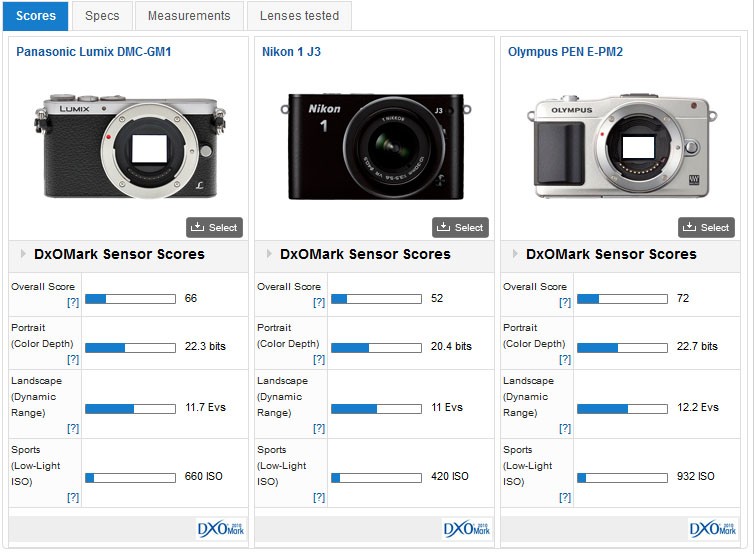Click Olympus color depth bar 22.7 bits
Viewport: 754px width, 554px height.
click(x=622, y=348)
